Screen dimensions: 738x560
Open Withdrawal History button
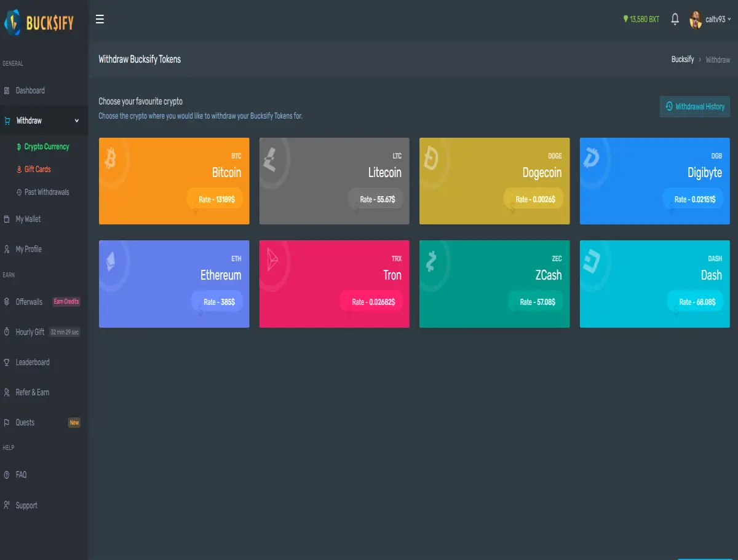point(695,106)
